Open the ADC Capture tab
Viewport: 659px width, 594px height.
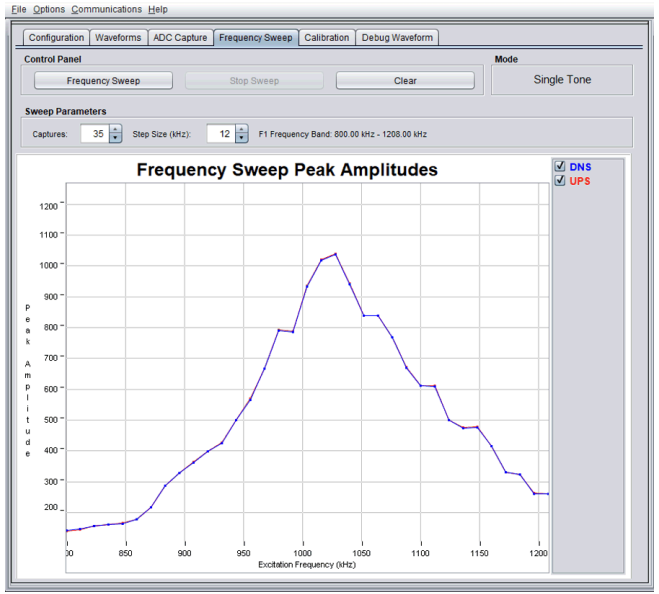[x=180, y=38]
